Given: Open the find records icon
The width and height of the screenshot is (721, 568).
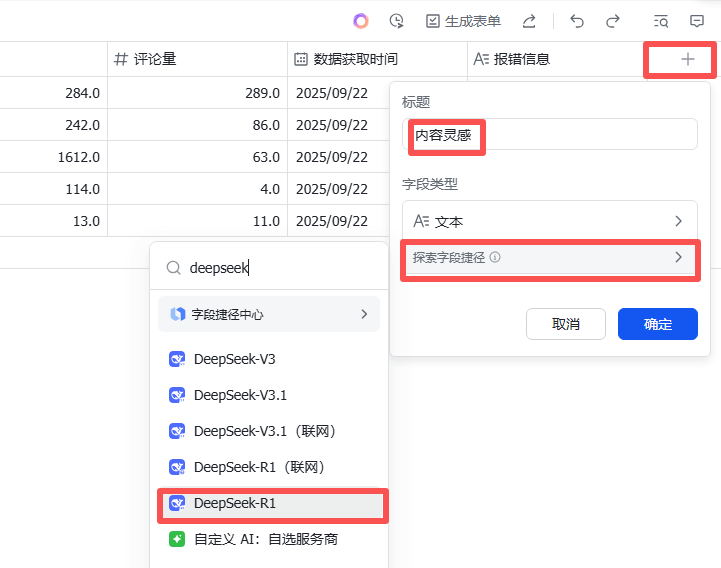Looking at the screenshot, I should 660,21.
